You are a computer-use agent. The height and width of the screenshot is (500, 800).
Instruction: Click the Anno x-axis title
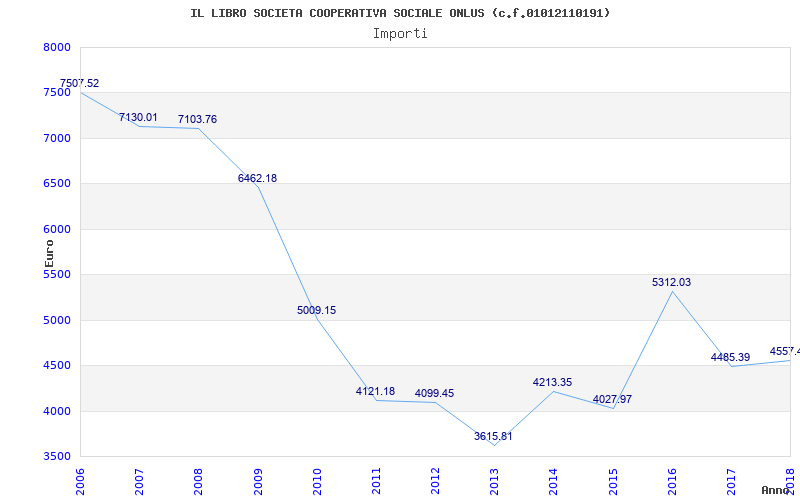pyautogui.click(x=776, y=490)
